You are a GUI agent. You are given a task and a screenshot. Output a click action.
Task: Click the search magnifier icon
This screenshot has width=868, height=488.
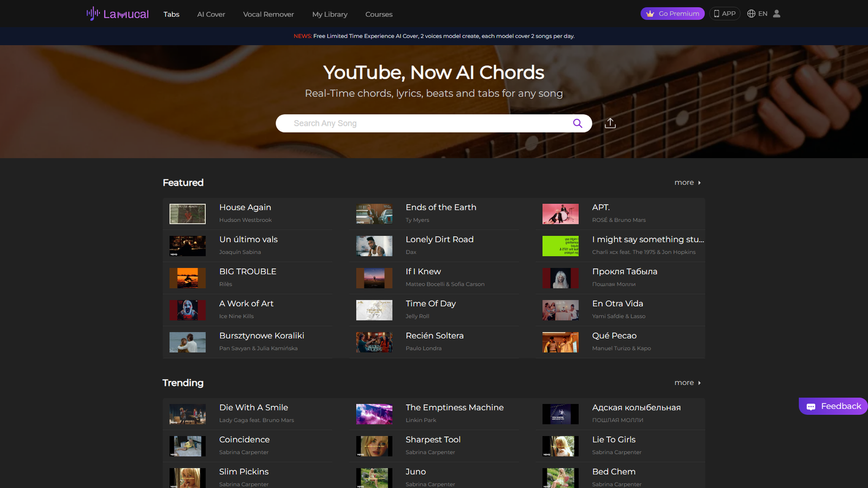[x=578, y=123]
